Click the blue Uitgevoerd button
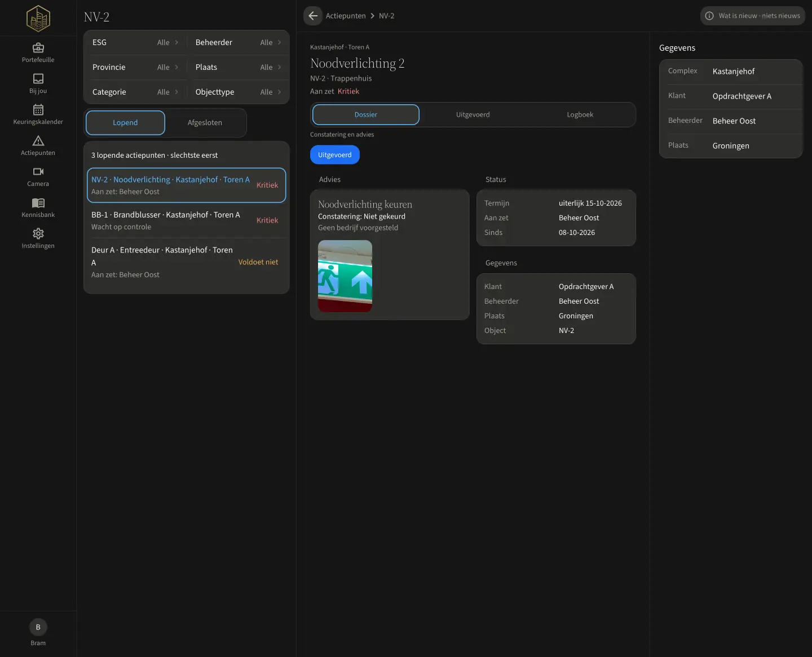 [x=335, y=155]
